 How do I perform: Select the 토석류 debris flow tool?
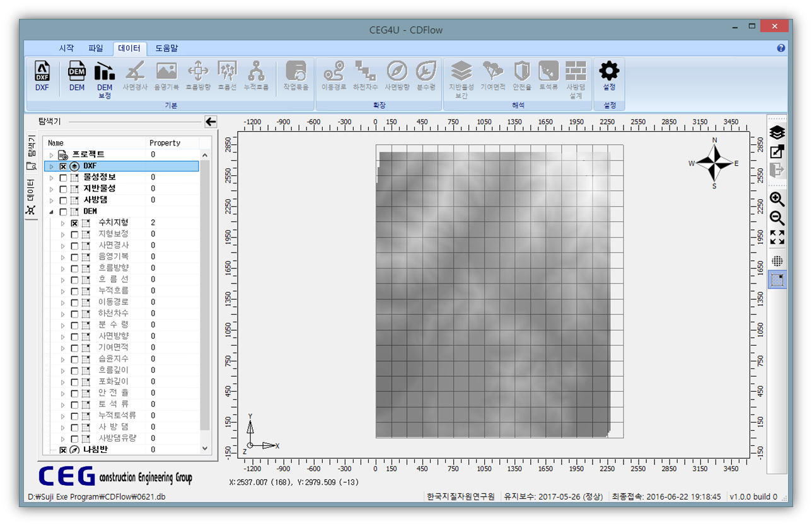pos(548,77)
